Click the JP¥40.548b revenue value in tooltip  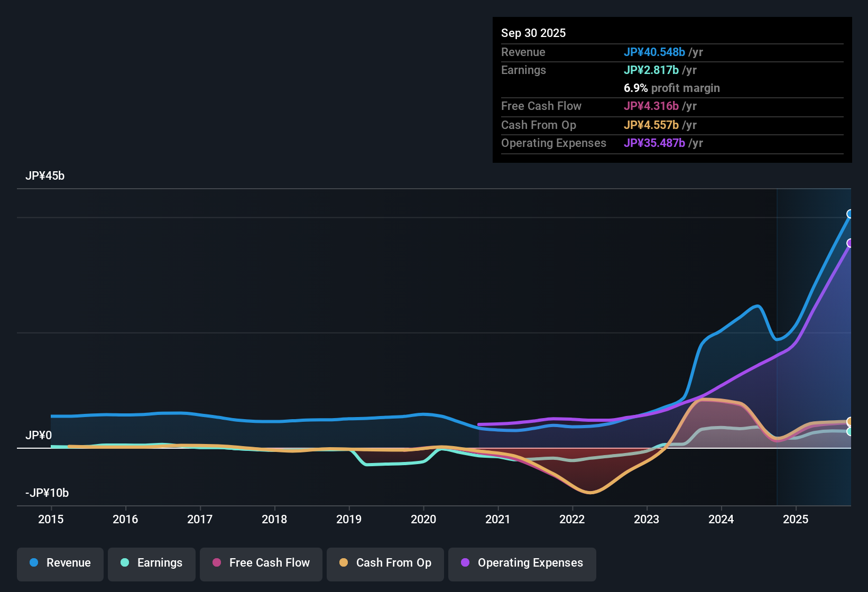(x=654, y=52)
